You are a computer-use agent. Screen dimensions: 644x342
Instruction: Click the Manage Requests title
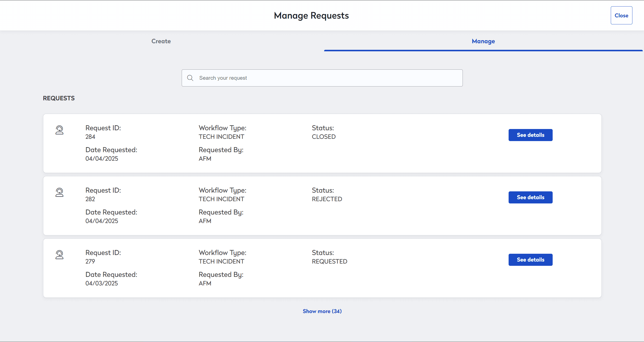[x=311, y=16]
